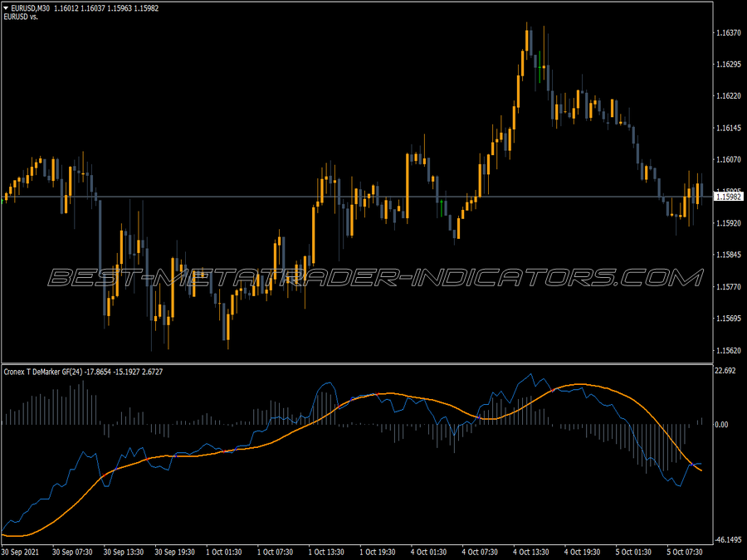
Task: Click the 0.00 indicator zero level label
Action: tap(722, 424)
